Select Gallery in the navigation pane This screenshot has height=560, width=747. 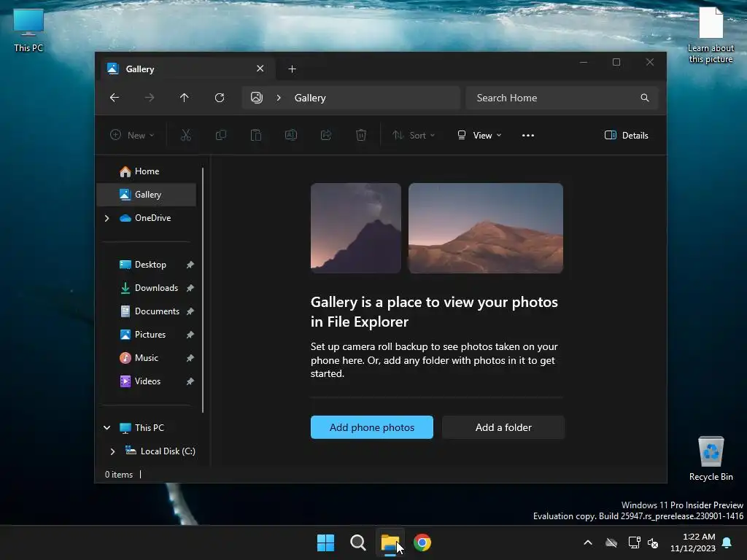[146, 194]
